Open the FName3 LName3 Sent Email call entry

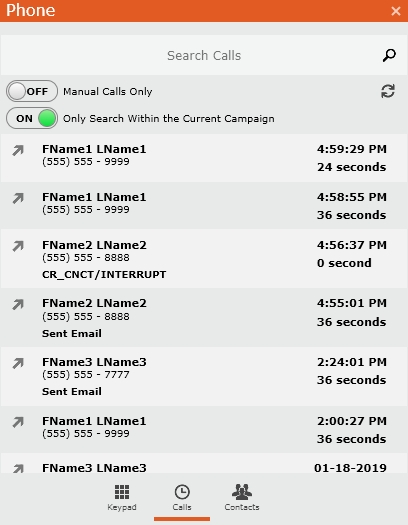click(204, 377)
